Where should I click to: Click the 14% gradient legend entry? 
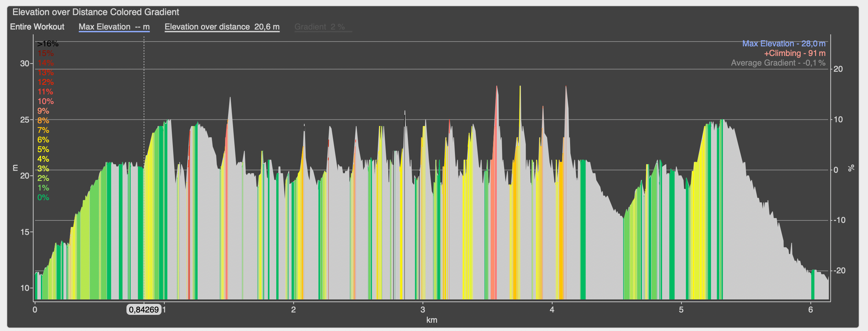coord(46,63)
